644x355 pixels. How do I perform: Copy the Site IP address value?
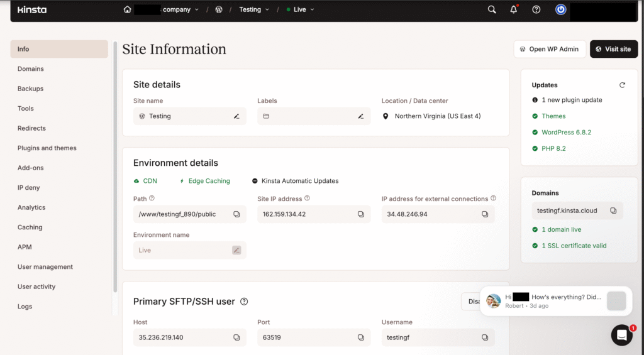pos(361,214)
